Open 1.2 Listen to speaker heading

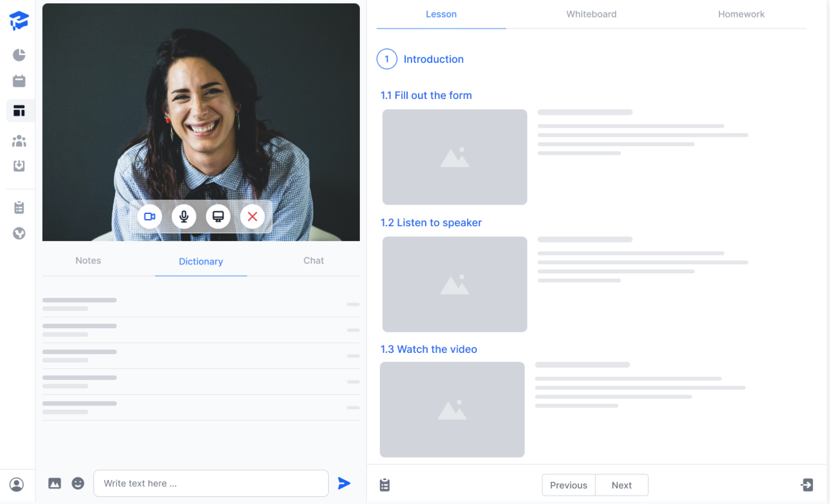[431, 222]
